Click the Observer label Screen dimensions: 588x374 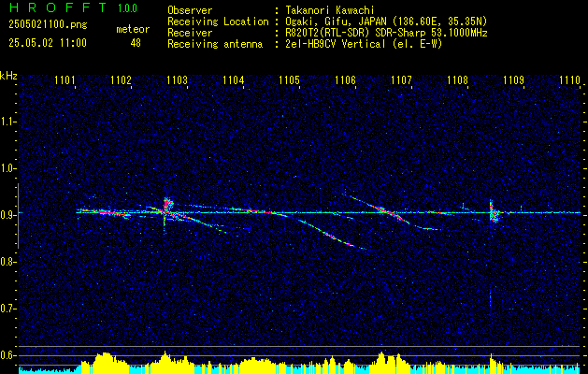190,10
